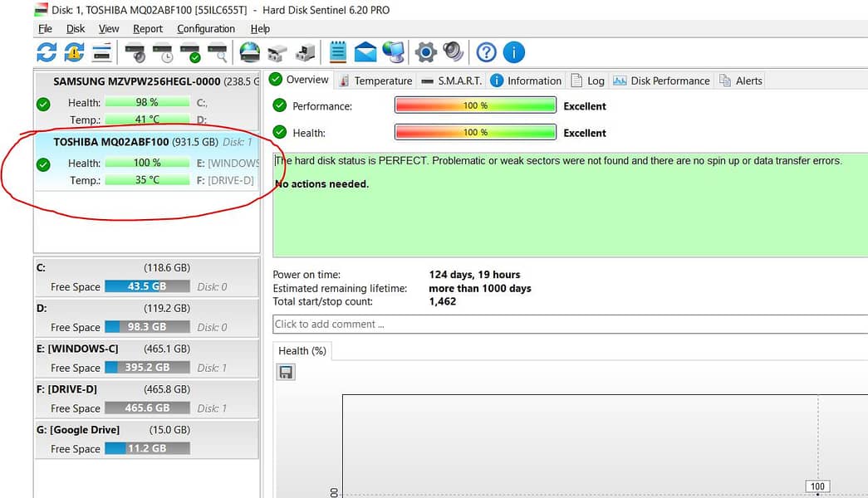Click the '100' data label on the health graph
Image resolution: width=868 pixels, height=498 pixels.
tap(817, 486)
